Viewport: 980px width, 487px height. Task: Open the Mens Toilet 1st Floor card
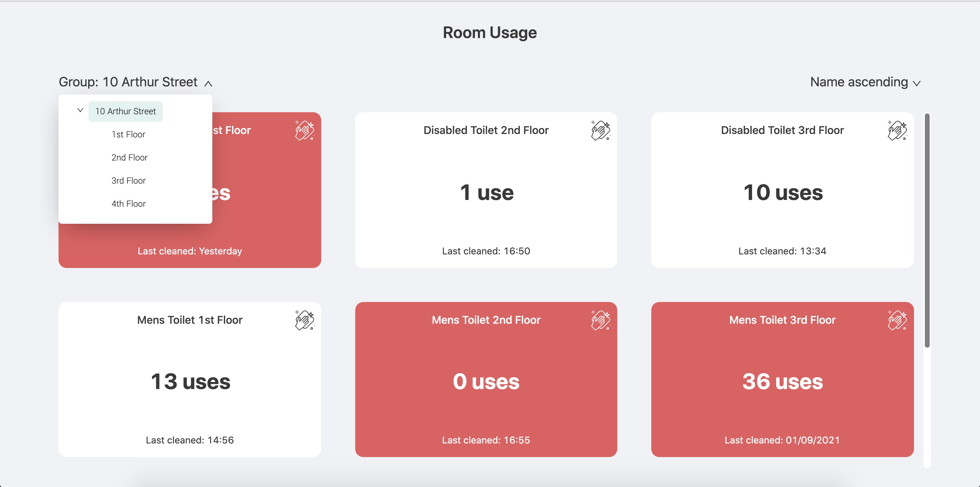point(190,380)
